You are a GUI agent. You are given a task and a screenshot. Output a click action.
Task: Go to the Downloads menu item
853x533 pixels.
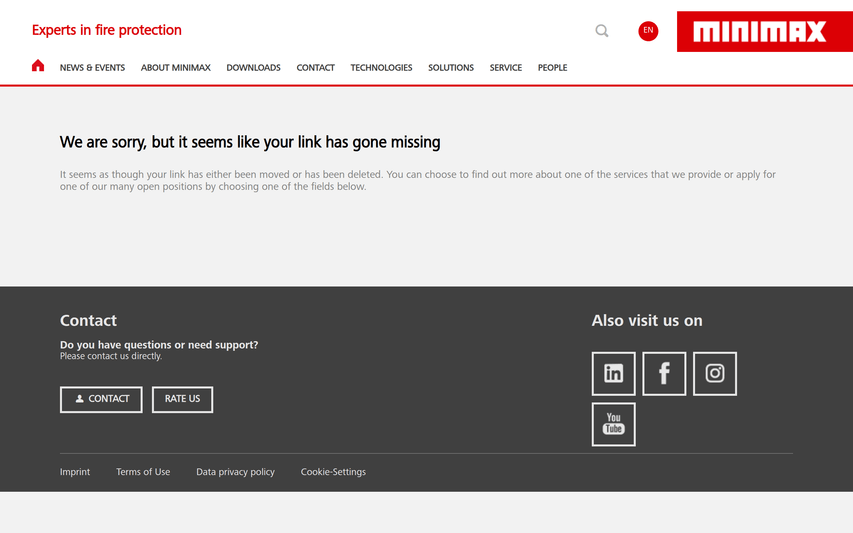click(253, 68)
